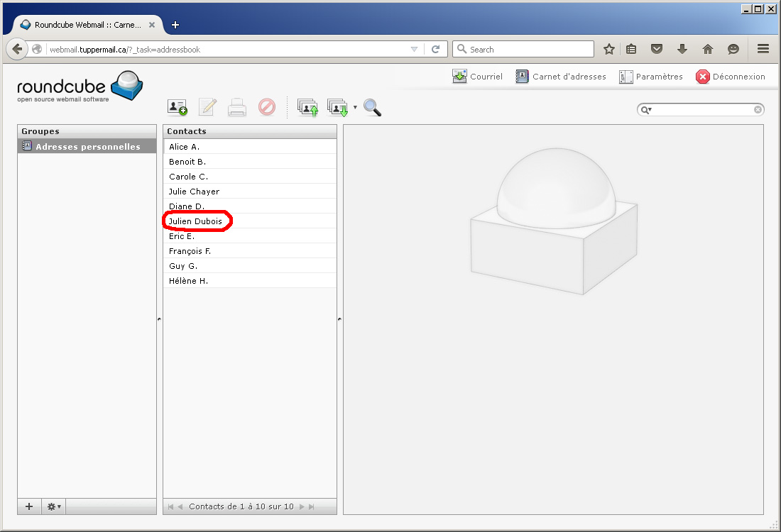Open the advanced search magnifier icon
The width and height of the screenshot is (781, 532).
tap(372, 107)
